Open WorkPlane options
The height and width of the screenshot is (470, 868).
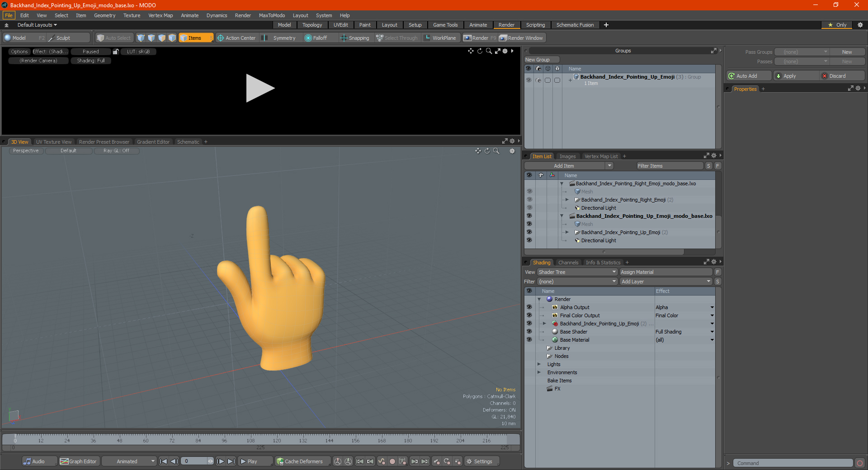440,38
